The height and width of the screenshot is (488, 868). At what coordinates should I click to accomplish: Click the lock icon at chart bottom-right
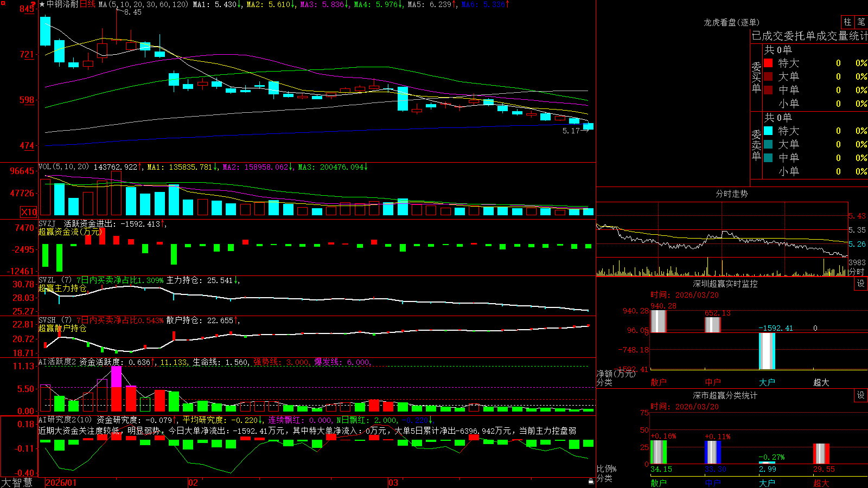coord(591,481)
